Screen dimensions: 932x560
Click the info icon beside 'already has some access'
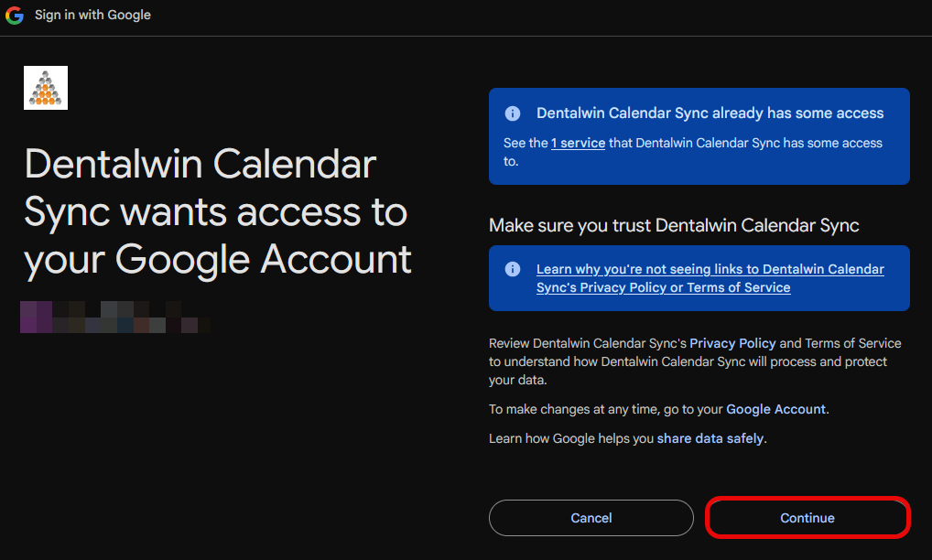[x=513, y=113]
